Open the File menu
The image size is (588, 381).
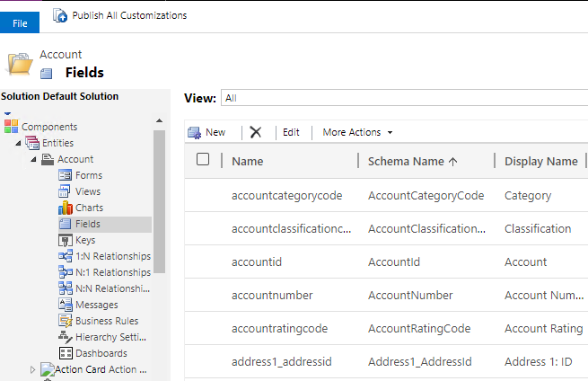pos(20,23)
